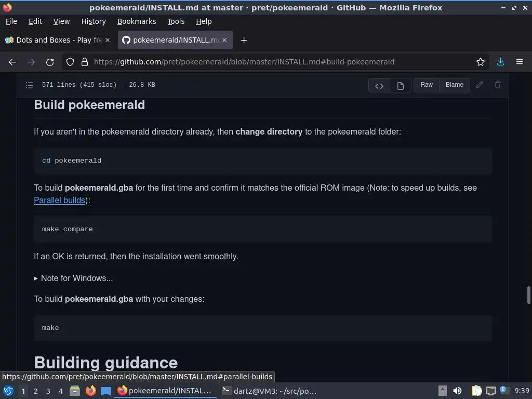Delete this file with trash icon
This screenshot has height=399, width=532.
(x=498, y=85)
